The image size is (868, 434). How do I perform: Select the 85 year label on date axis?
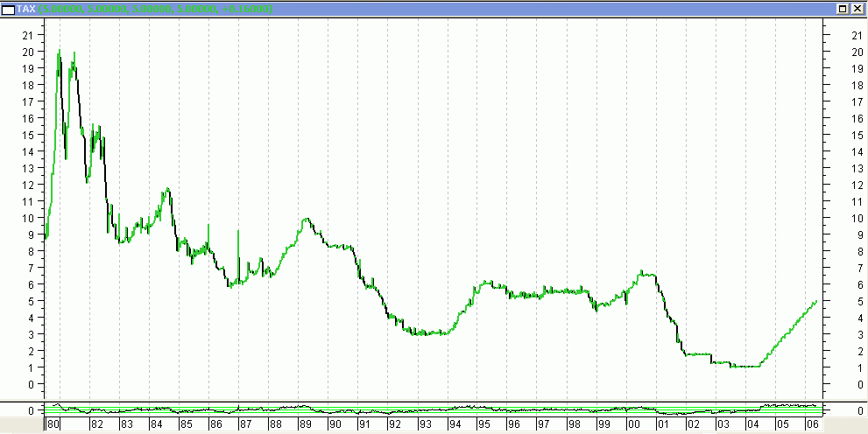click(x=187, y=424)
